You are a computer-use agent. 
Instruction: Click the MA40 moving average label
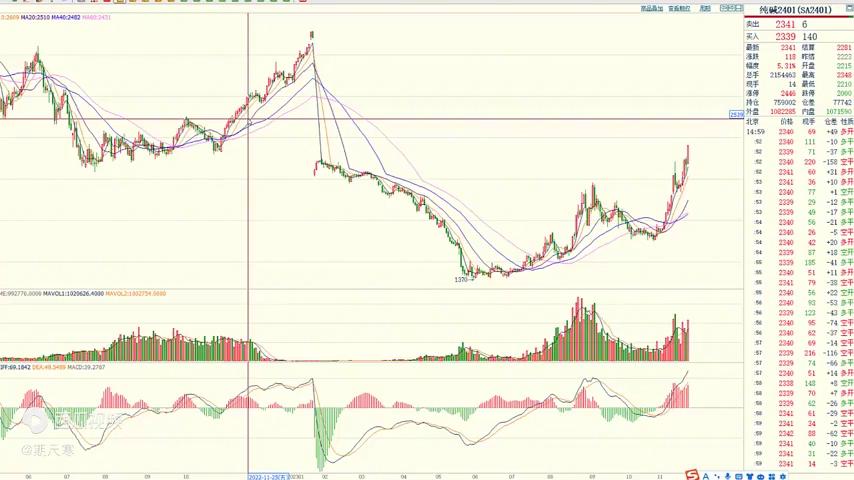coord(65,17)
